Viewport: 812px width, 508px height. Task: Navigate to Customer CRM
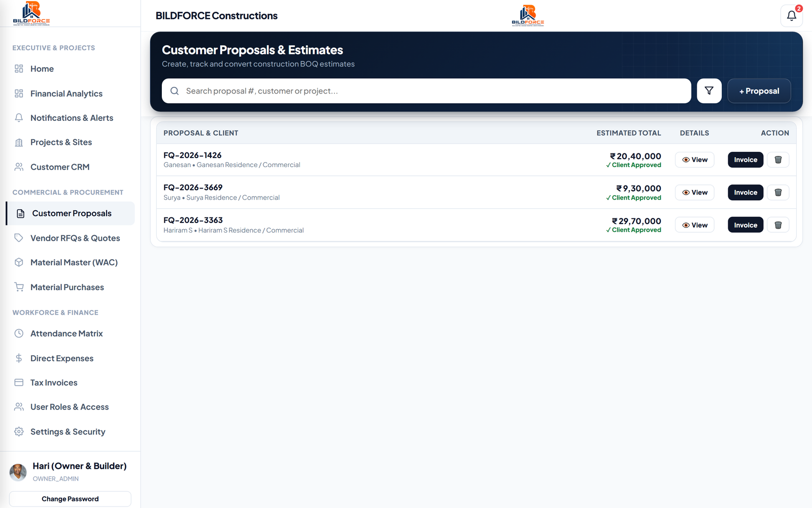pos(70,167)
